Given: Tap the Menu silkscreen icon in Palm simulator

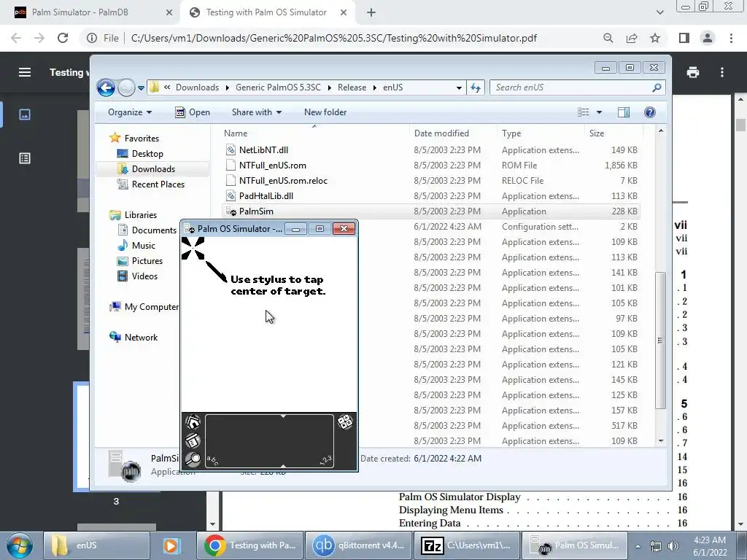Looking at the screenshot, I should (193, 441).
